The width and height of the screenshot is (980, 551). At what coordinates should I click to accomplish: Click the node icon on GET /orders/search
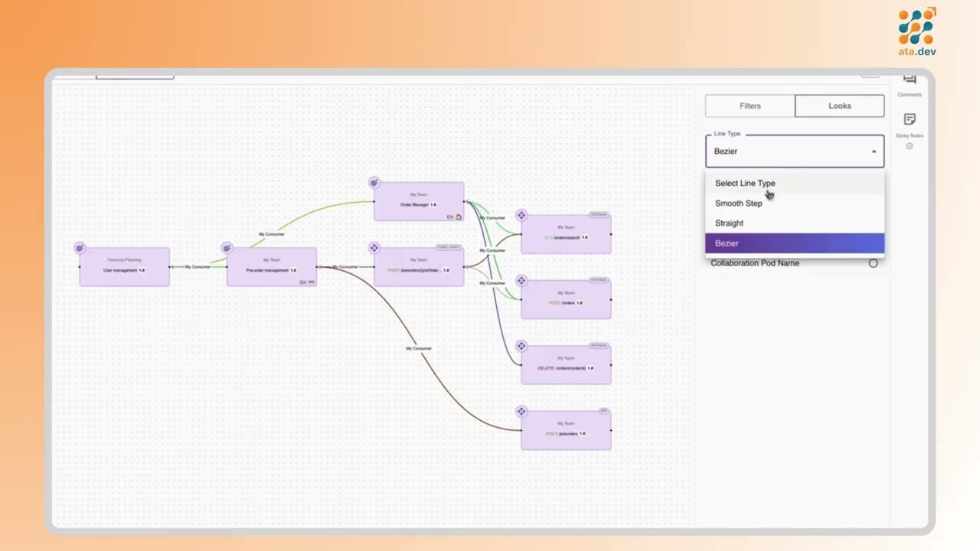(521, 215)
